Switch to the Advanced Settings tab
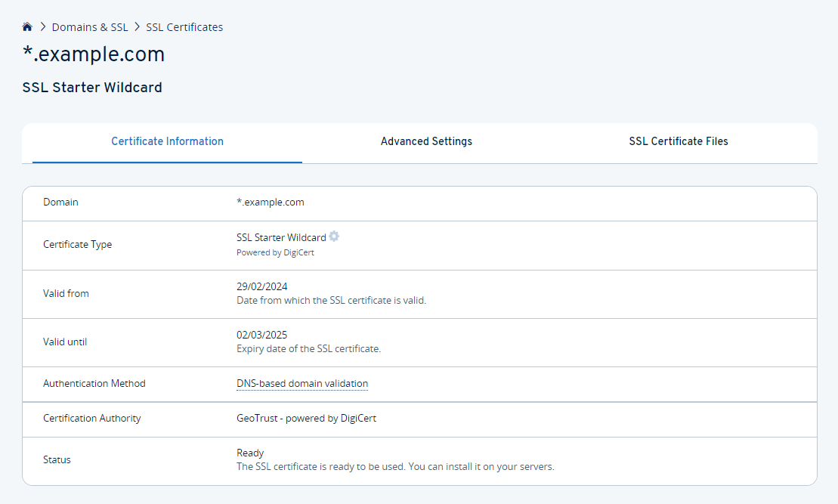838x504 pixels. coord(426,141)
